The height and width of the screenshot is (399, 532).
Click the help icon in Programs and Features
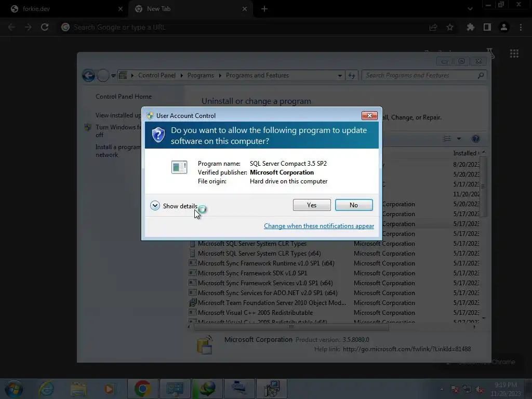[476, 138]
